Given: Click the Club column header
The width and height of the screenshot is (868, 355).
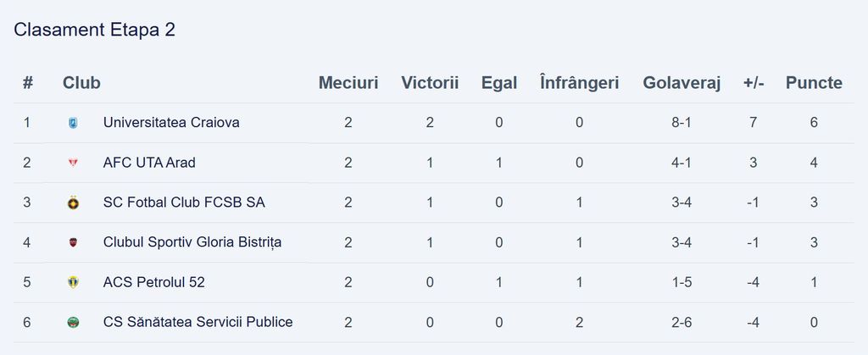Looking at the screenshot, I should [x=81, y=83].
